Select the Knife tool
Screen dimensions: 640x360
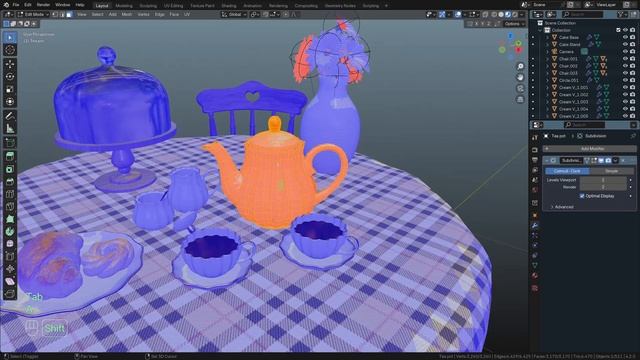[x=10, y=207]
